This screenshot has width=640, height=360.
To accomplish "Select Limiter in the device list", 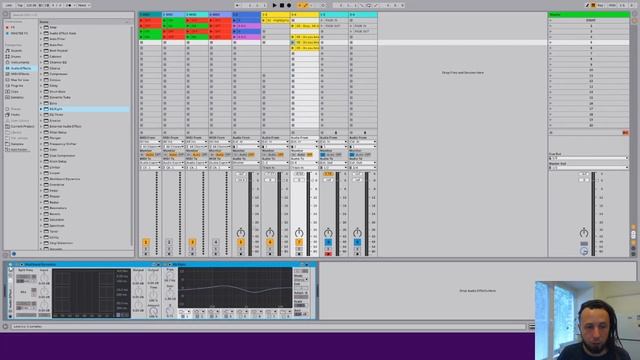I will [x=55, y=167].
